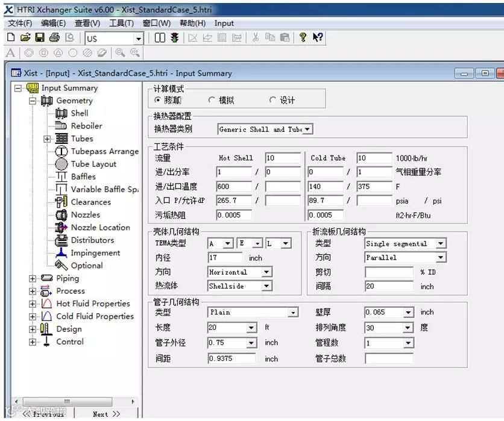Open the 查看(V) menu
Screen dimensions: 504x421
pos(87,23)
